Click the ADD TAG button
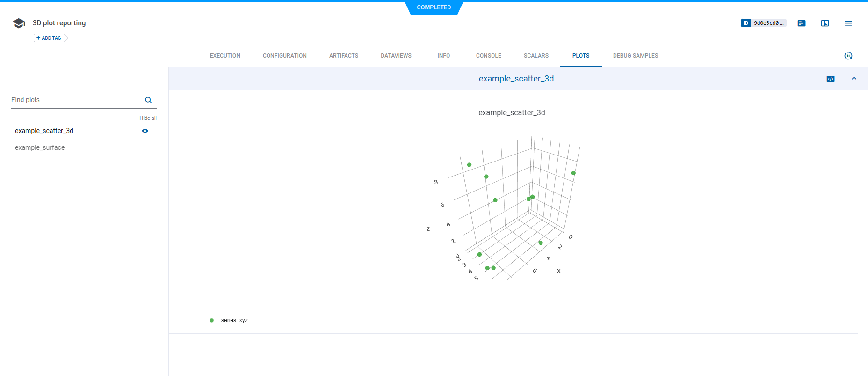 (49, 38)
